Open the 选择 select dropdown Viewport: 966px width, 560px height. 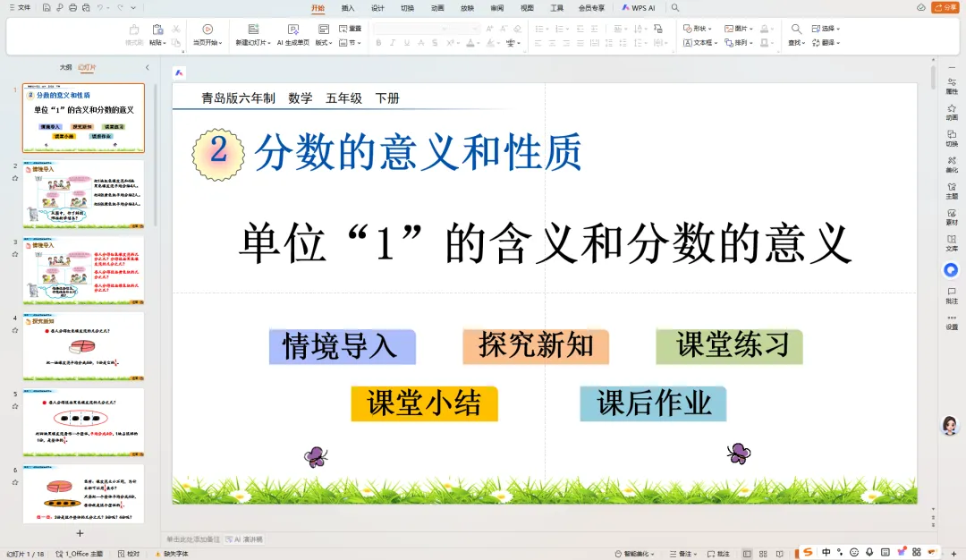coord(826,29)
